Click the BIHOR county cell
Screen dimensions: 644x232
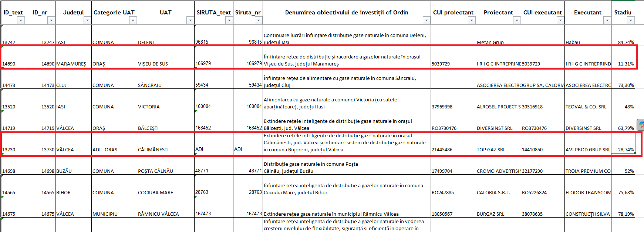click(73, 185)
